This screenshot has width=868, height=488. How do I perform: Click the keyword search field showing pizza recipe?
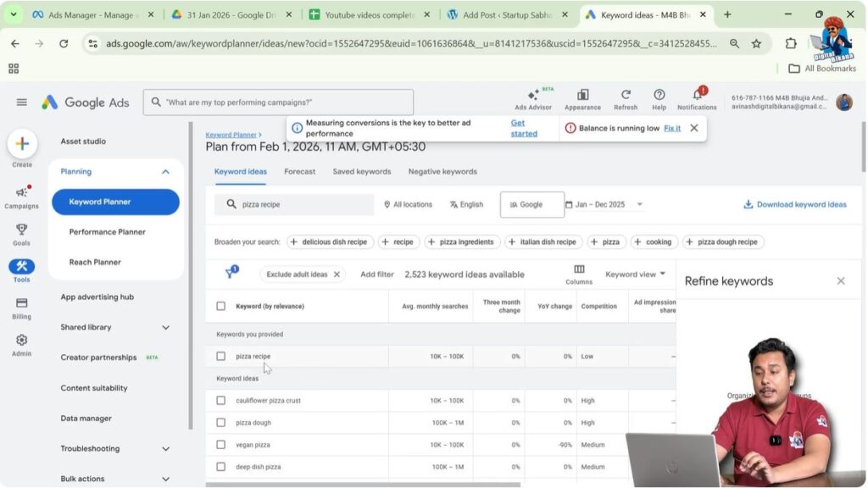point(294,204)
